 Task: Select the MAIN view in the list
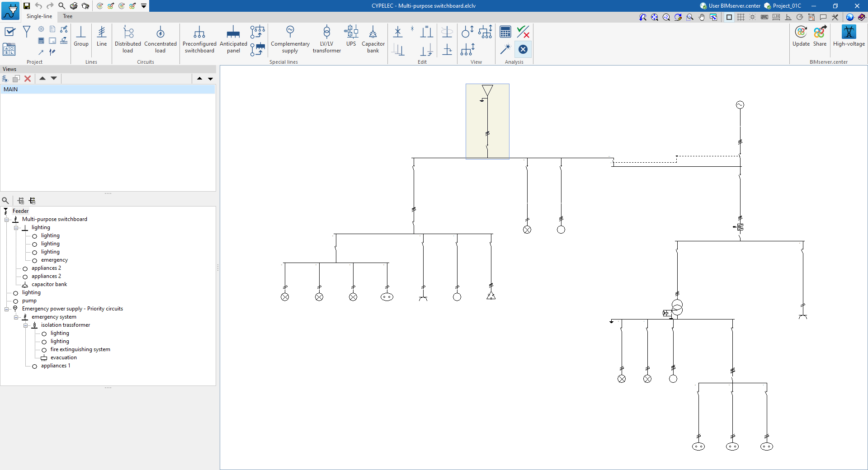pos(11,89)
